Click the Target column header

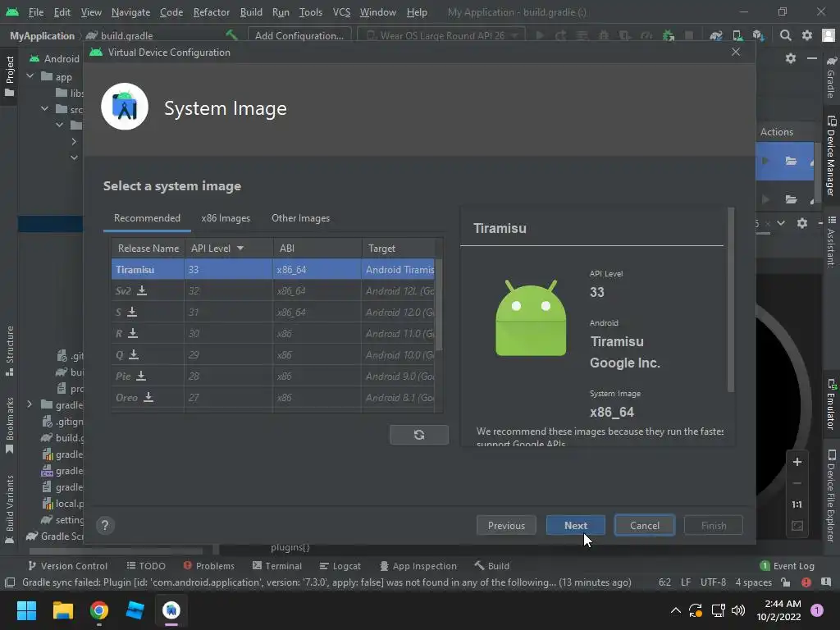click(x=399, y=248)
